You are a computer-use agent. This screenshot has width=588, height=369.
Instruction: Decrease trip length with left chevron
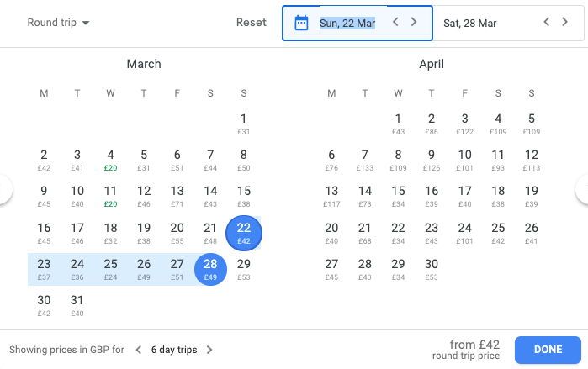pyautogui.click(x=139, y=350)
